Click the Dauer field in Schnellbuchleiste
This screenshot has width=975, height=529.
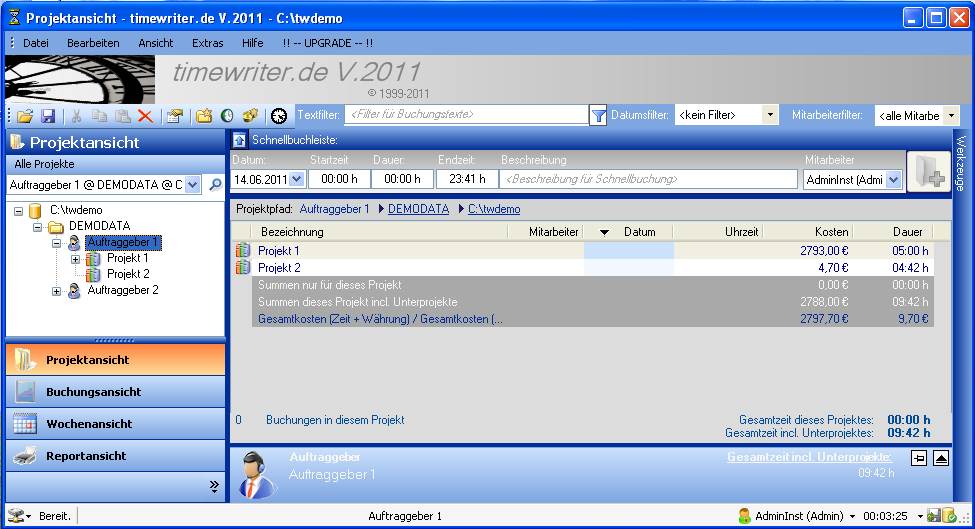[402, 179]
